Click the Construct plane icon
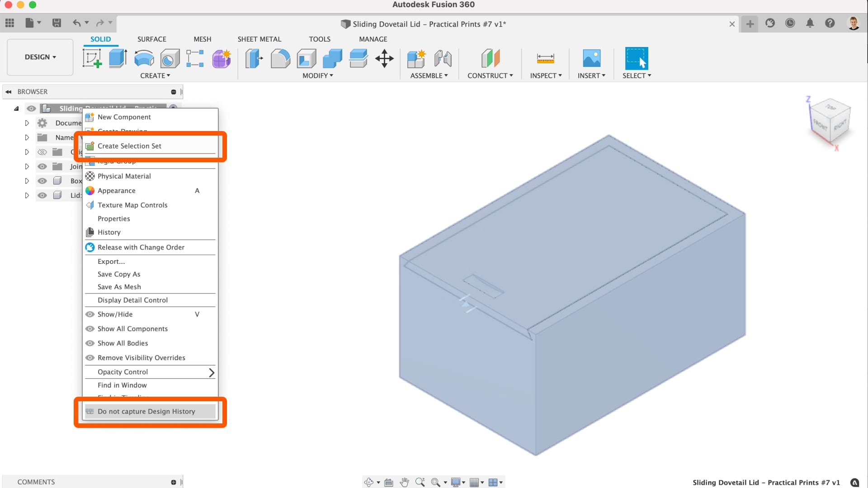 pos(491,59)
